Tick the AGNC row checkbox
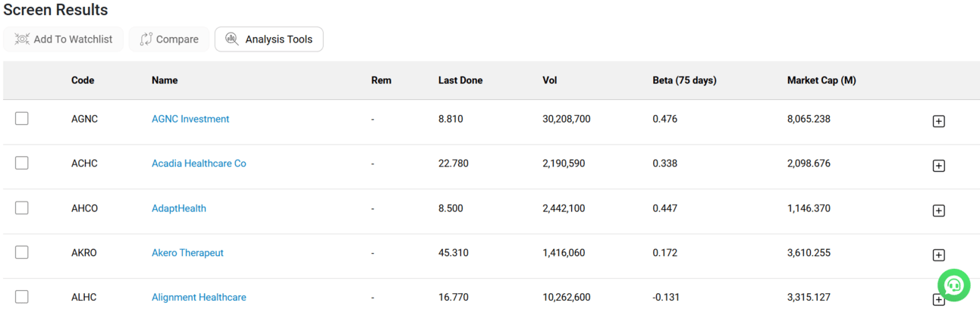 coord(22,119)
